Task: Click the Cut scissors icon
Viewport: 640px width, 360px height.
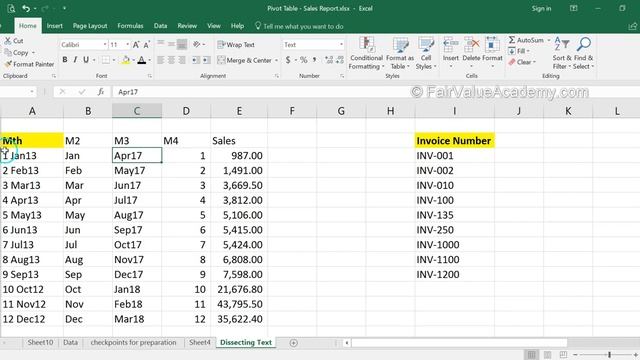Action: click(8, 41)
